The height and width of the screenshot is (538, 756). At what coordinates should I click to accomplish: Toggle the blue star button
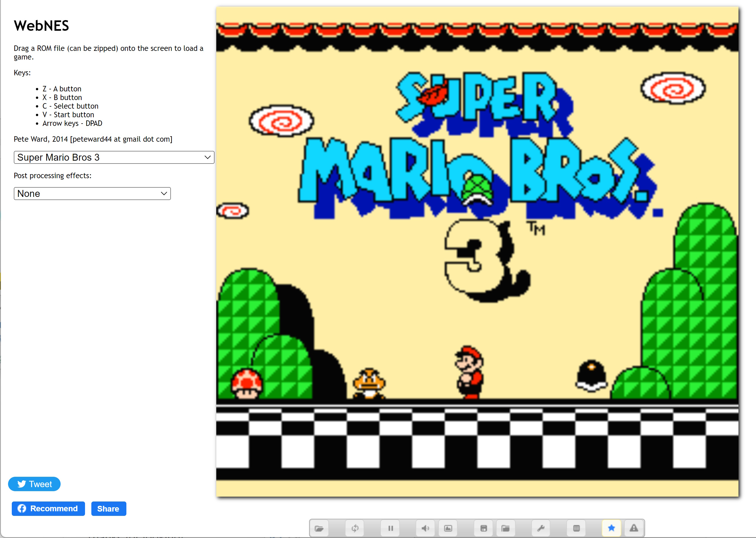coord(611,528)
